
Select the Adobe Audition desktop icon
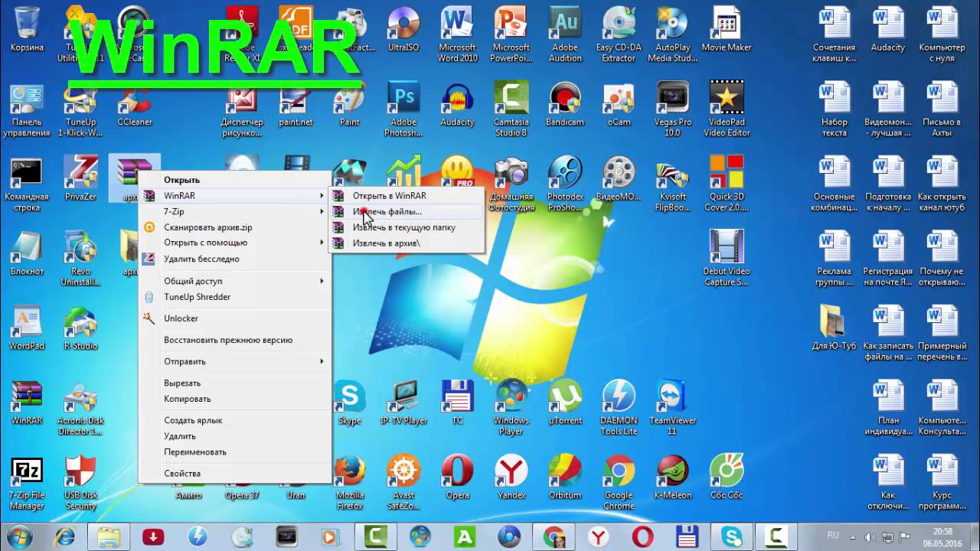coord(565,34)
